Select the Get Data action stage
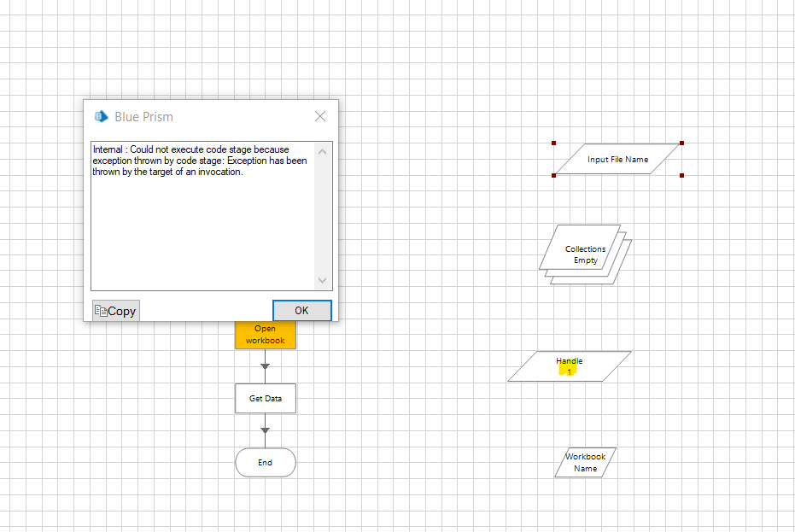 (x=266, y=399)
